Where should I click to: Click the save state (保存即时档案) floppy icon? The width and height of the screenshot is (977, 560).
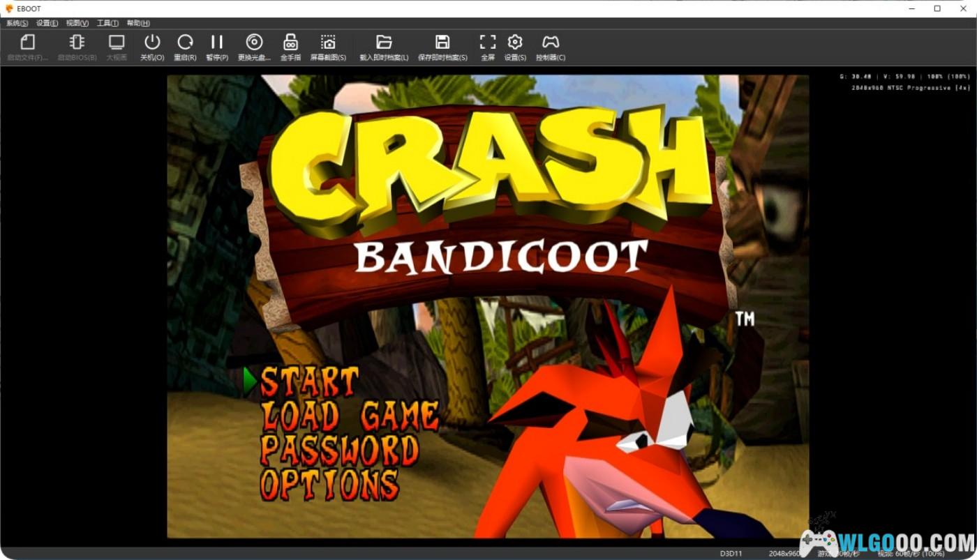[442, 43]
